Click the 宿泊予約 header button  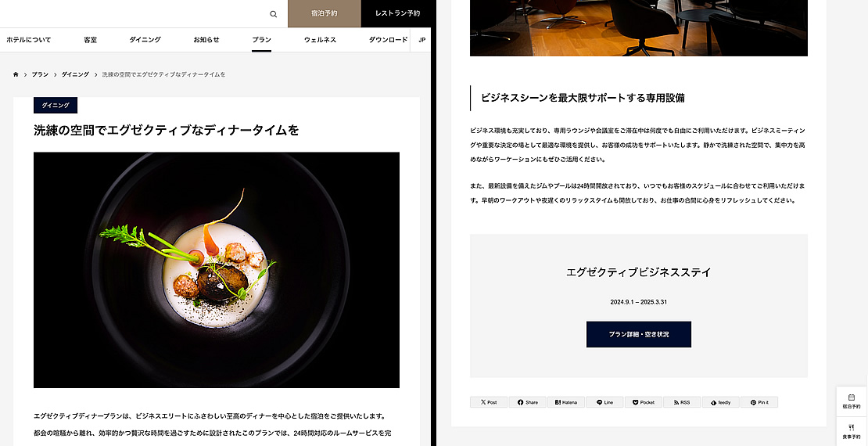tap(325, 14)
